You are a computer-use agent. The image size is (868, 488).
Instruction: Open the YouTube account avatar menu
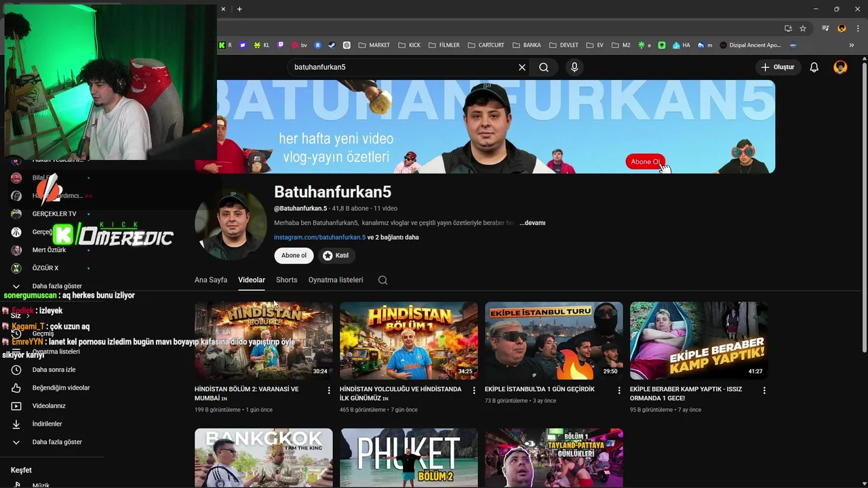click(840, 67)
